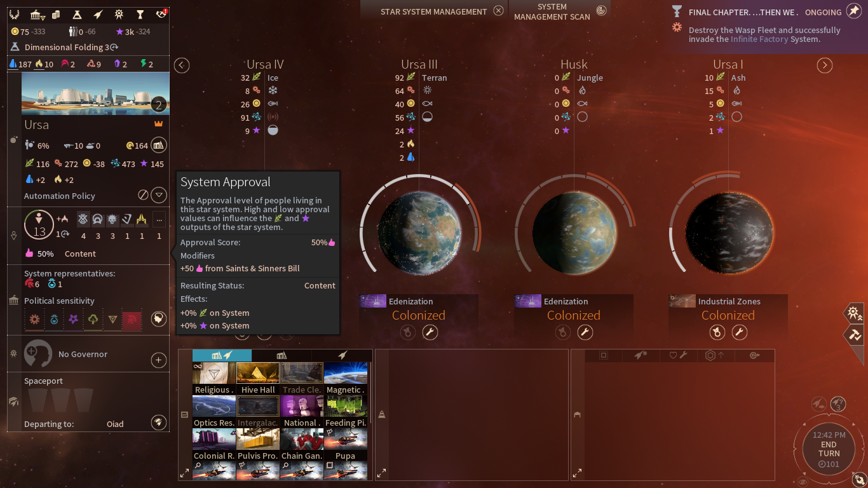Select the red militarist political sensitivity swatch
This screenshot has height=488, width=868.
[x=132, y=319]
